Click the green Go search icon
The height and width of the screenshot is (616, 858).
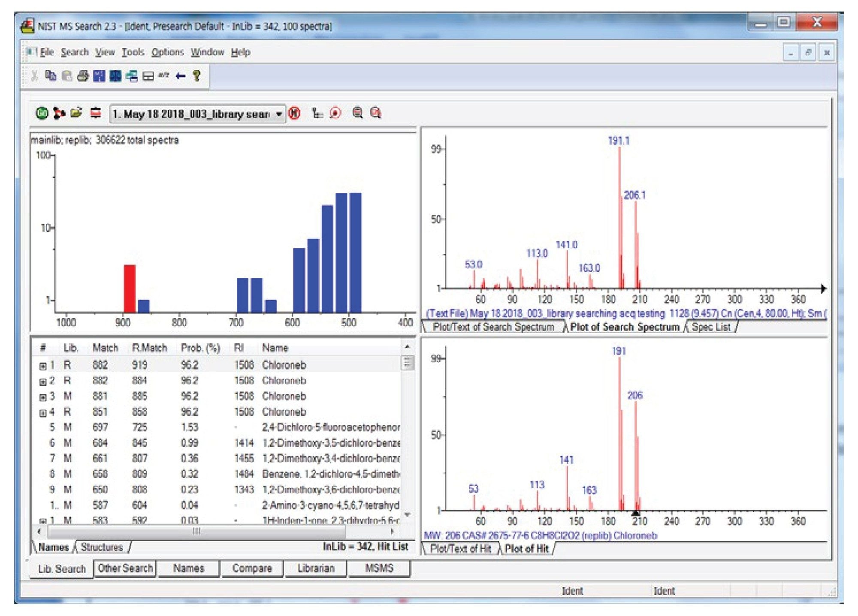[42, 113]
